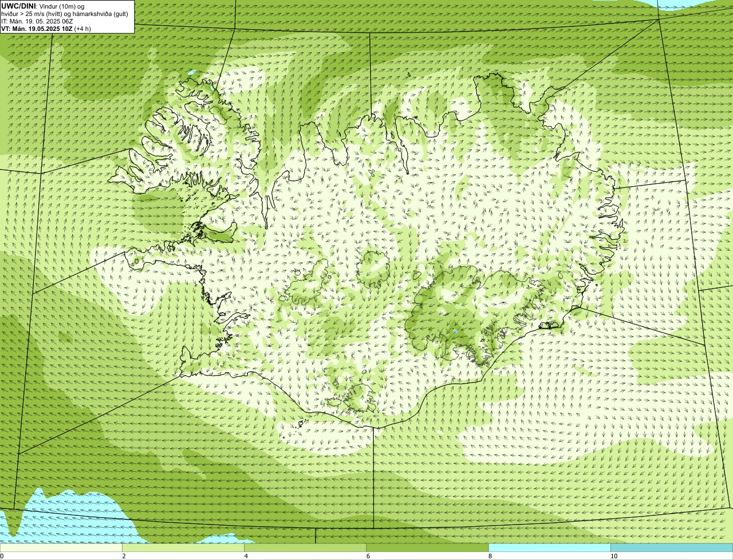733x560 pixels.
Task: Click the legend scale label '10'
Action: (614, 556)
